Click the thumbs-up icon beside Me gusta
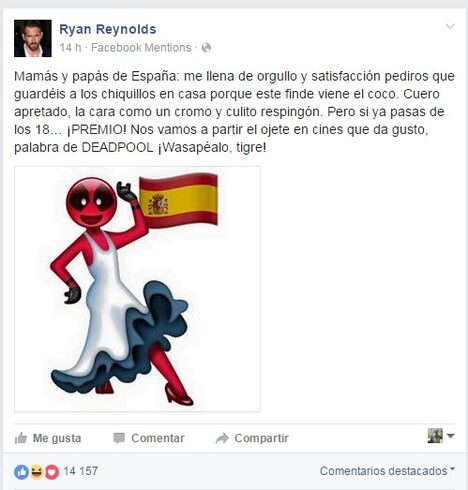Screen dimensions: 468x490 pyautogui.click(x=21, y=438)
